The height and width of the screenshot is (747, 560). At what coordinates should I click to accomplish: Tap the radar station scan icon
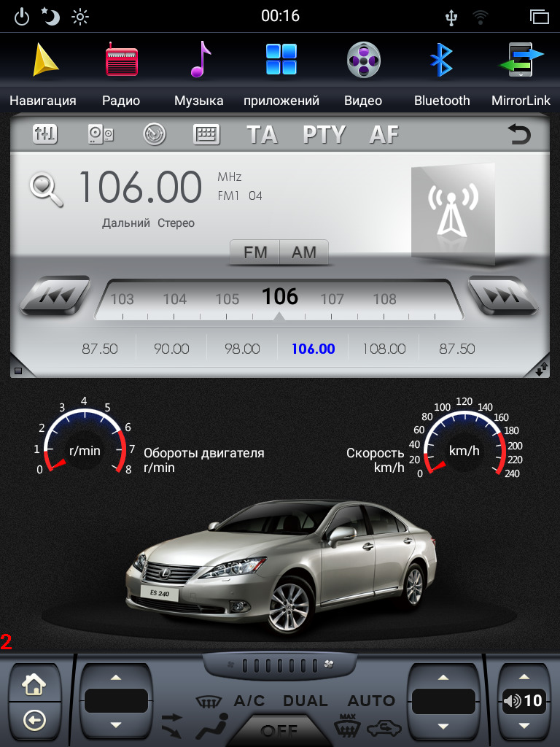155,134
